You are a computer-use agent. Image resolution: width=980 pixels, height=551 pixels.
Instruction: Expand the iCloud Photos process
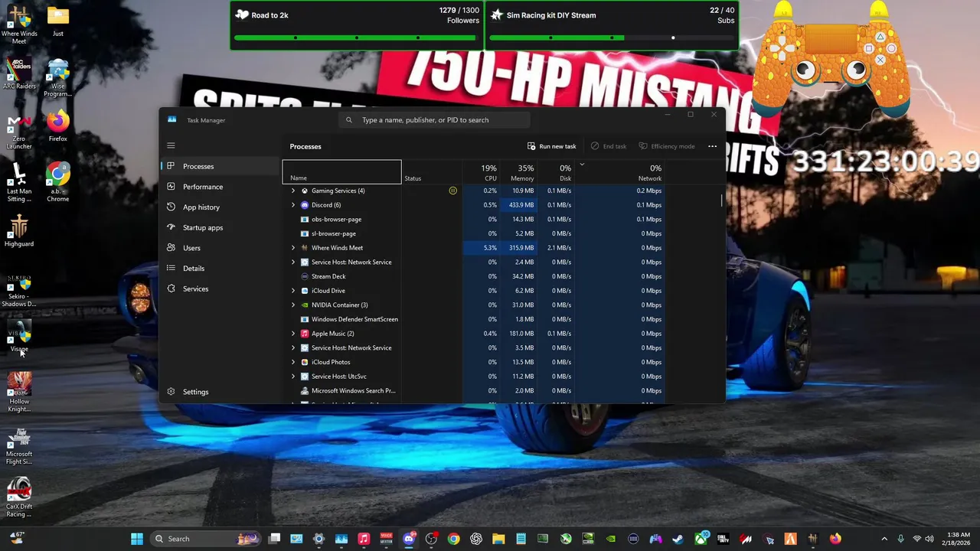pyautogui.click(x=293, y=362)
